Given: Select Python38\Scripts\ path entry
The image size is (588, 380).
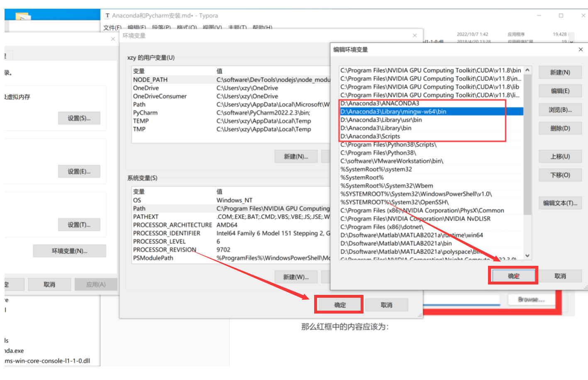Looking at the screenshot, I should click(x=431, y=145).
